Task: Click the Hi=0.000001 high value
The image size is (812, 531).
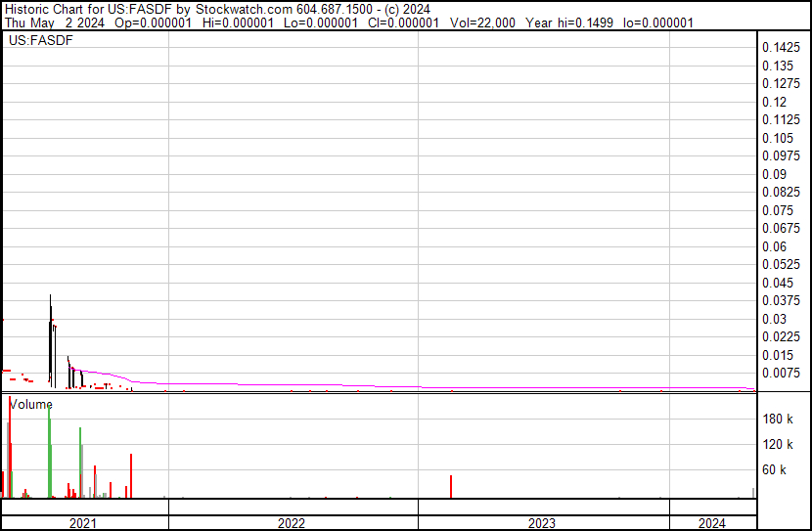Action: pos(238,22)
